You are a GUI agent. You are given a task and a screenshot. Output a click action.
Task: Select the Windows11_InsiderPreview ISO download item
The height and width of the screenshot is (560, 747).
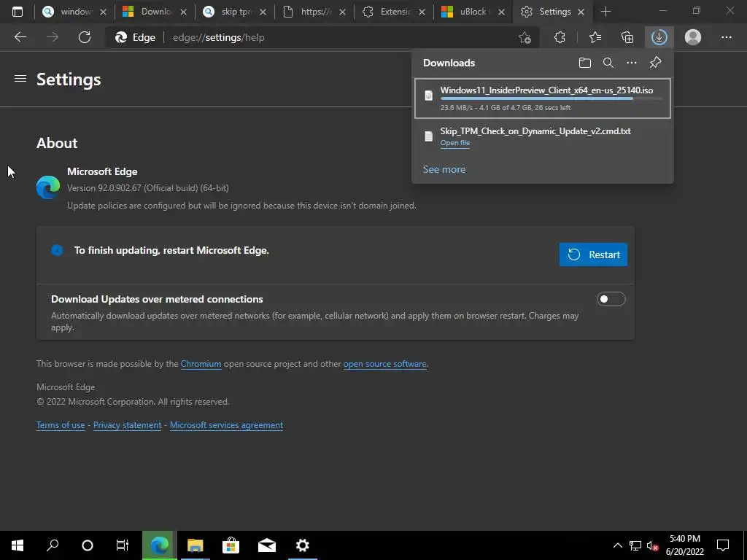(x=543, y=98)
